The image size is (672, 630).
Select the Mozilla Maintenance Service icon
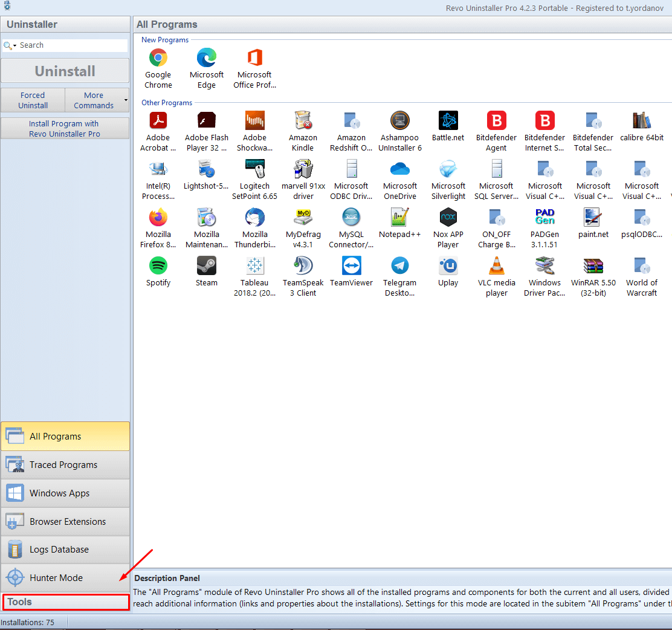pos(207,218)
